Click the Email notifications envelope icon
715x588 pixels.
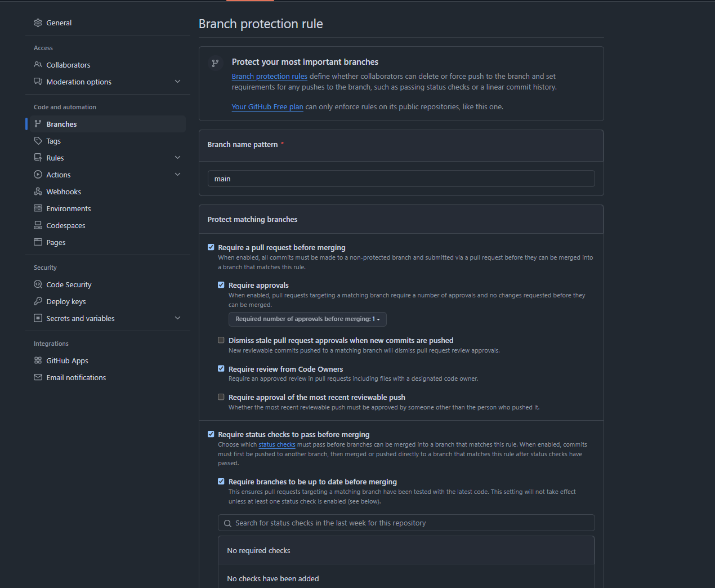tap(38, 377)
